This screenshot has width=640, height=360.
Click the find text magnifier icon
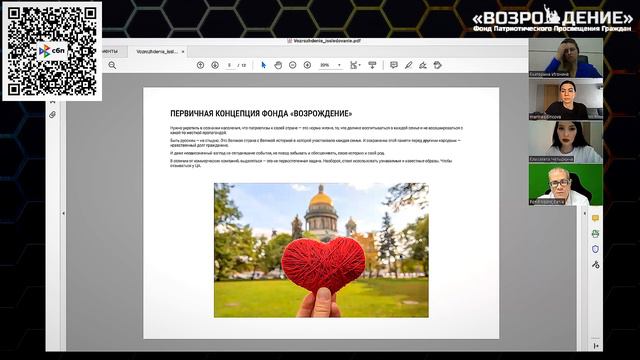point(112,65)
